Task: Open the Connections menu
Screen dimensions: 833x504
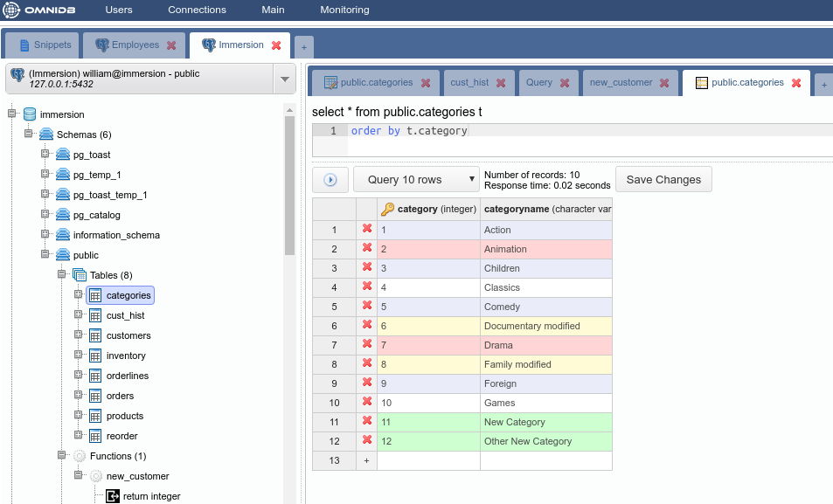Action: 197,10
